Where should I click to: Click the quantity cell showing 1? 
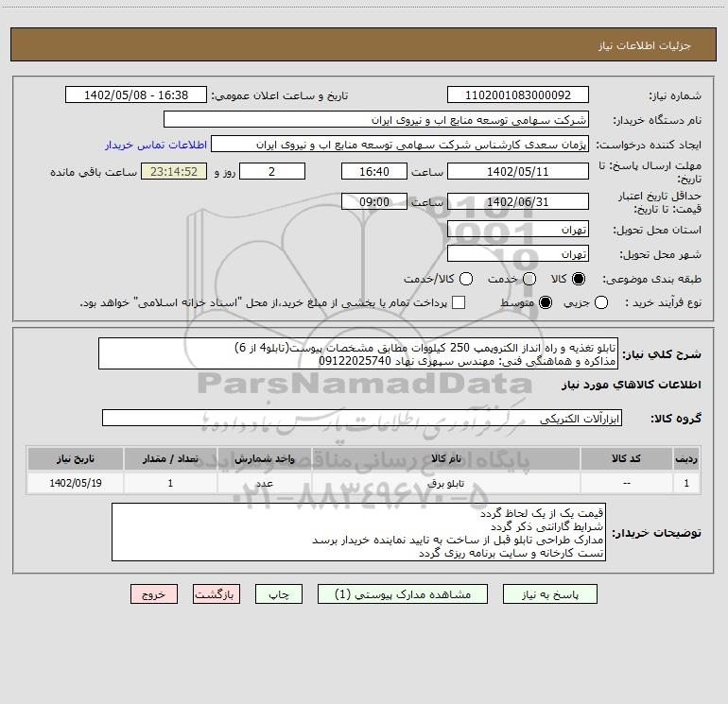(170, 483)
